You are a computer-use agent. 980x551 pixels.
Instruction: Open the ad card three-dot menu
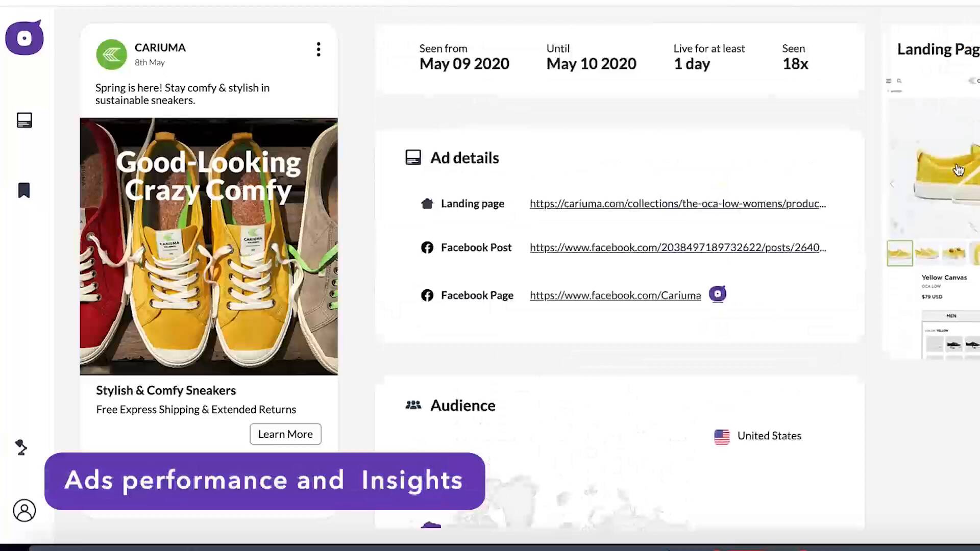click(x=318, y=49)
